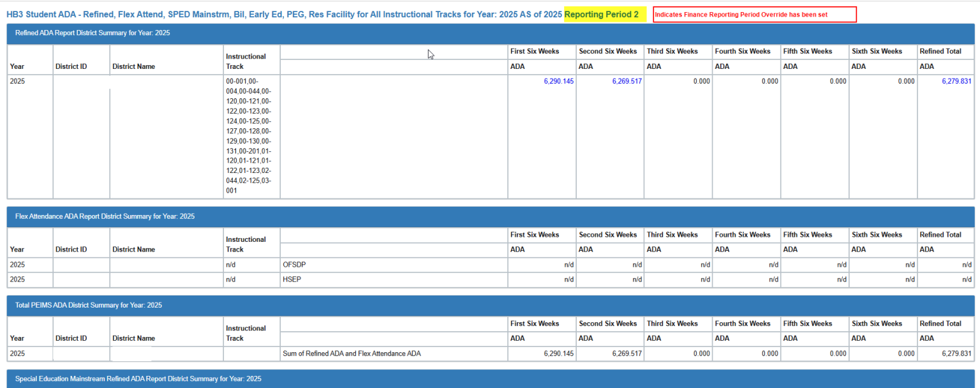Click the Year column header in Refined summary

16,66
